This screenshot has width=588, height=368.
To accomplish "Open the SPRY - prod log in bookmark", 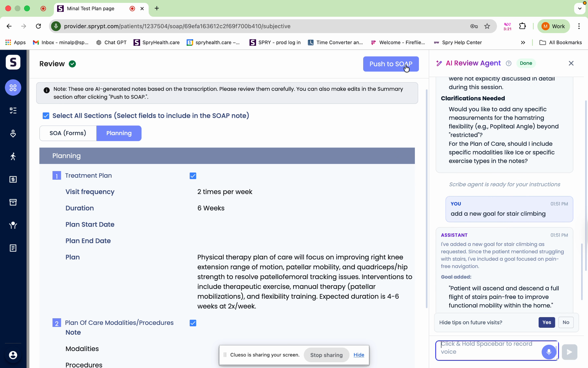I will 275,43.
